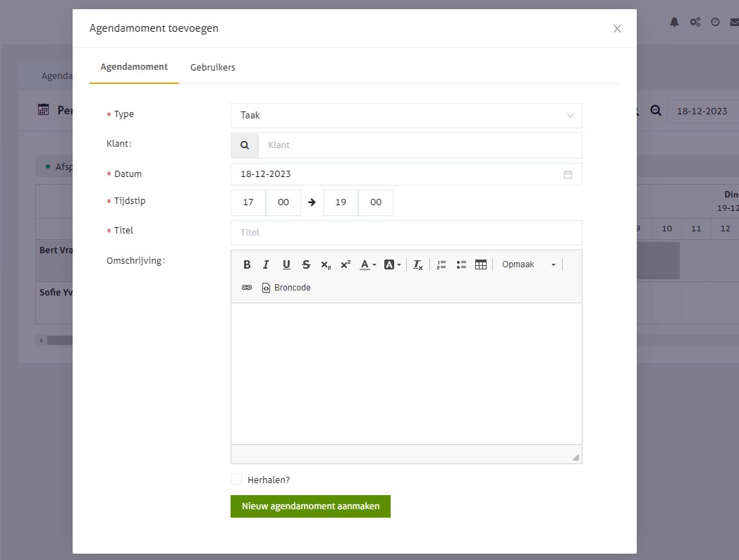Toggle italic formatting in description editor
The width and height of the screenshot is (739, 560).
coord(266,265)
